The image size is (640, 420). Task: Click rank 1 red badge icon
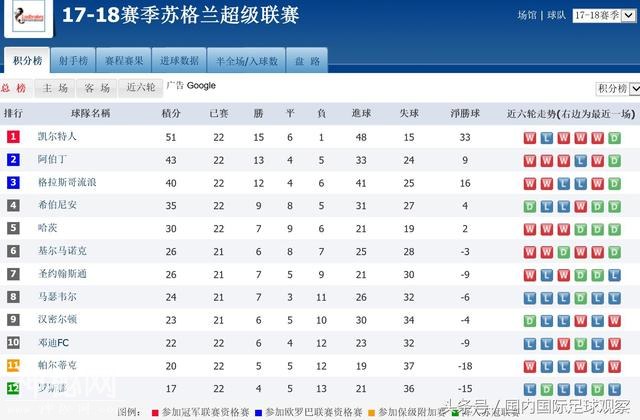click(x=13, y=137)
